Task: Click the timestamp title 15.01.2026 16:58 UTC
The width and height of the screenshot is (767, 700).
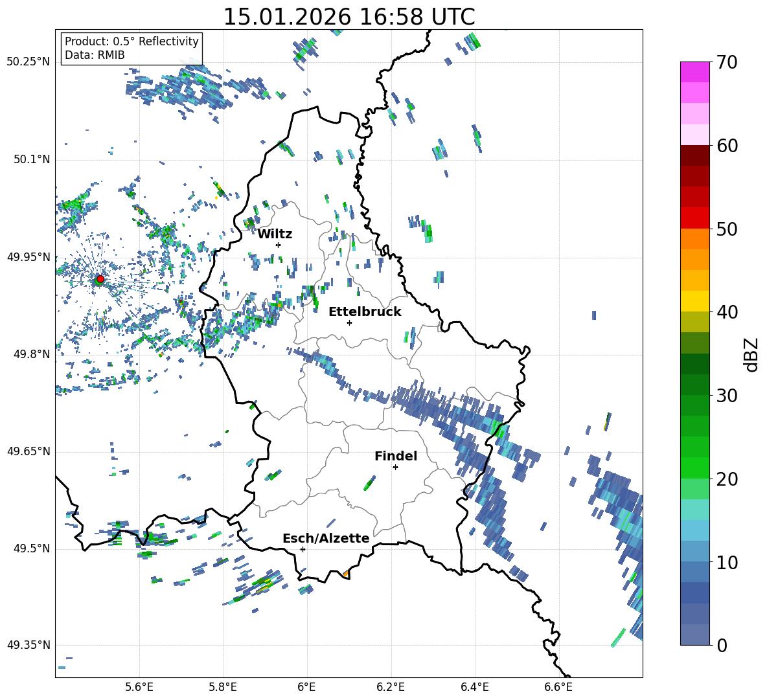Action: pos(349,16)
